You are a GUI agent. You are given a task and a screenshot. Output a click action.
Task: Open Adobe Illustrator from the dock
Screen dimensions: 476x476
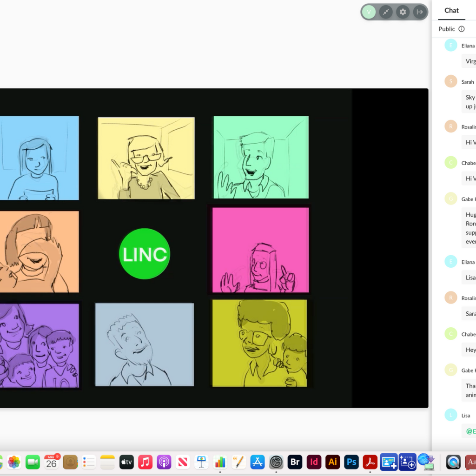point(333,462)
